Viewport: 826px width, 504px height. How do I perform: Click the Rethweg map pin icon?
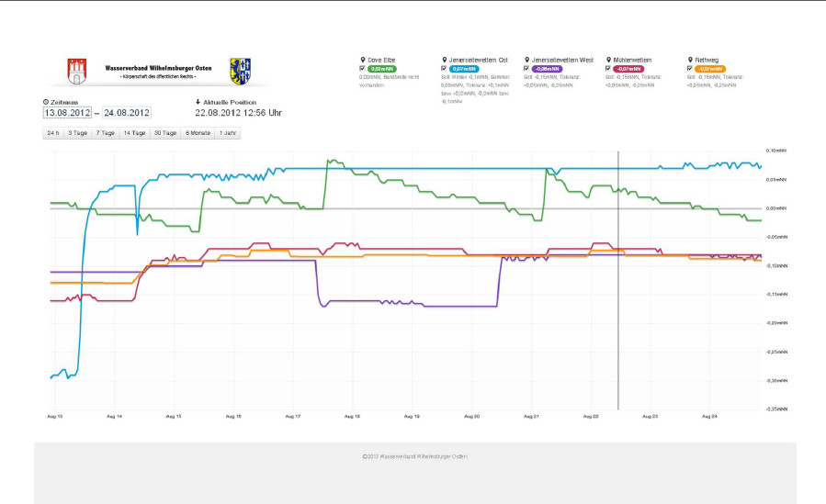pos(689,60)
